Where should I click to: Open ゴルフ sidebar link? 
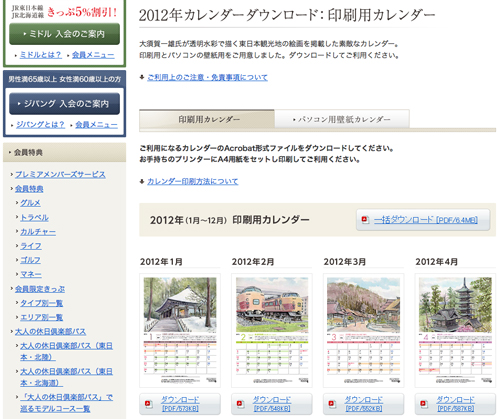[x=30, y=260]
